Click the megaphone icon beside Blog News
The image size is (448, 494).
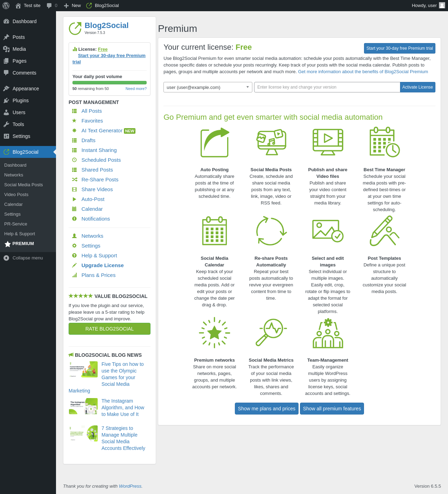(x=71, y=355)
